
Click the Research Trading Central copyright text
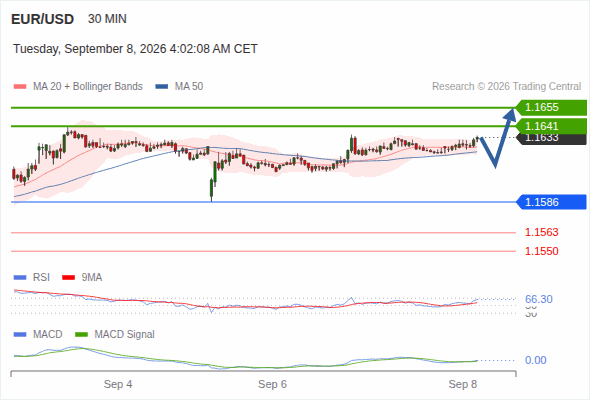[x=506, y=87]
